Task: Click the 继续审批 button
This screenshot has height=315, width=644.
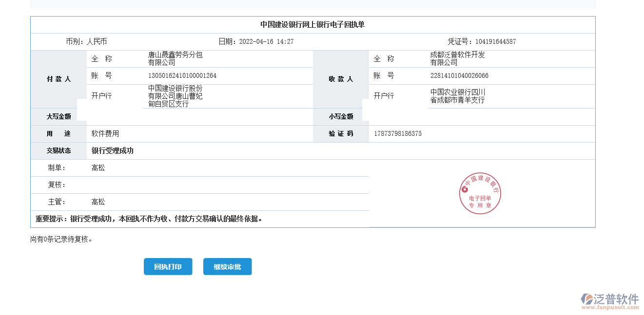Action: click(x=227, y=266)
